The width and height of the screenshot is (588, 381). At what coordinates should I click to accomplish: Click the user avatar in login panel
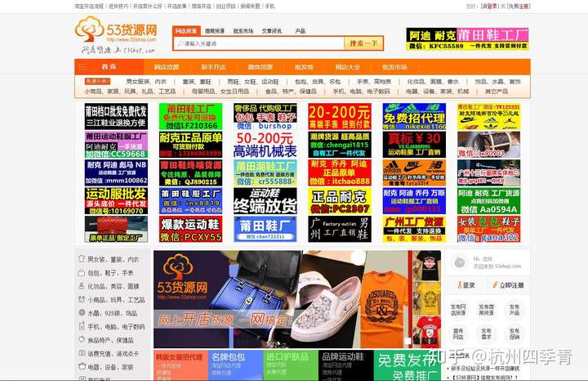coord(459,262)
